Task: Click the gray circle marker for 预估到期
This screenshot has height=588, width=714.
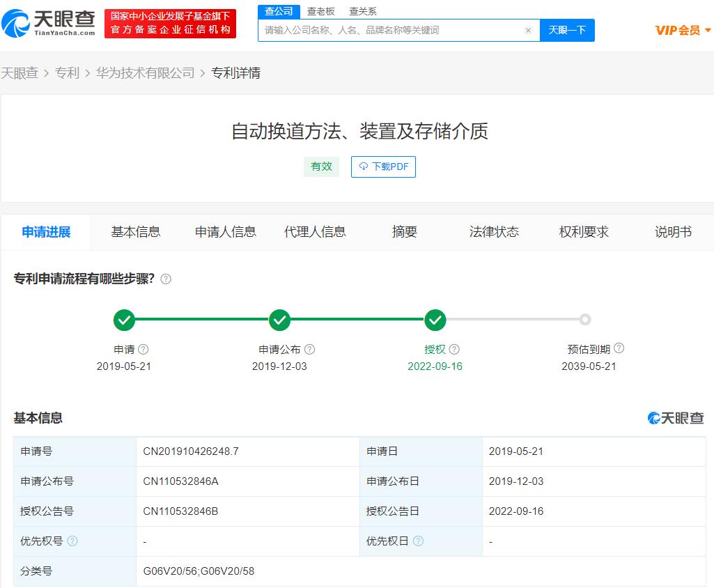Action: [x=585, y=320]
